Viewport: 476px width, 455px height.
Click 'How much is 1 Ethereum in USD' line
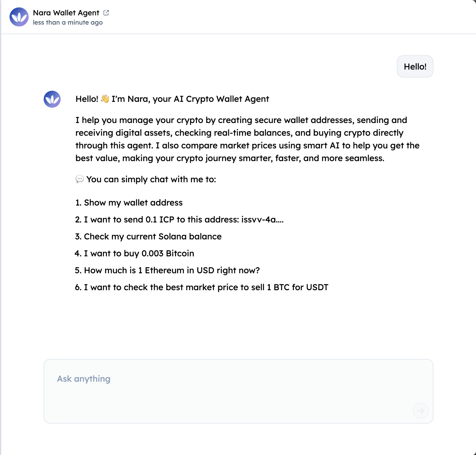tap(167, 270)
